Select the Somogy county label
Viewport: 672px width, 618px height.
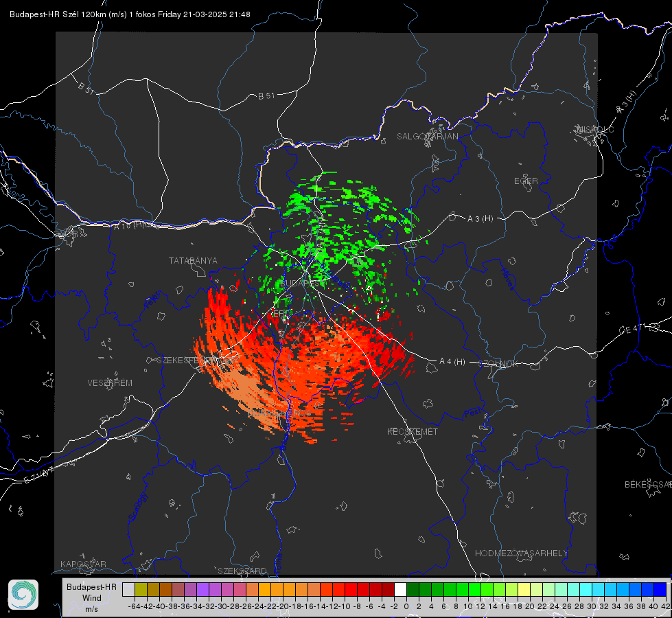(137, 507)
